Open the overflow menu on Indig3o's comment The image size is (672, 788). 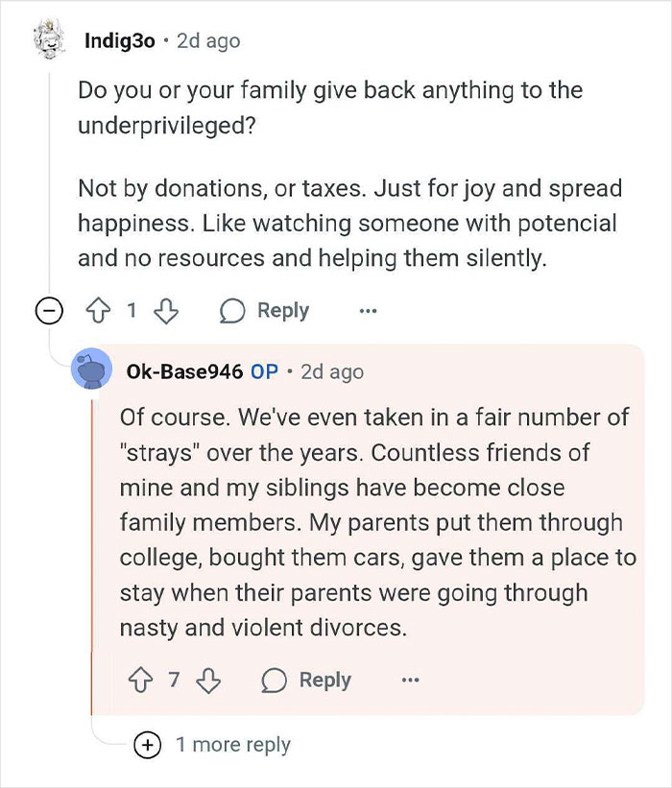(x=368, y=310)
